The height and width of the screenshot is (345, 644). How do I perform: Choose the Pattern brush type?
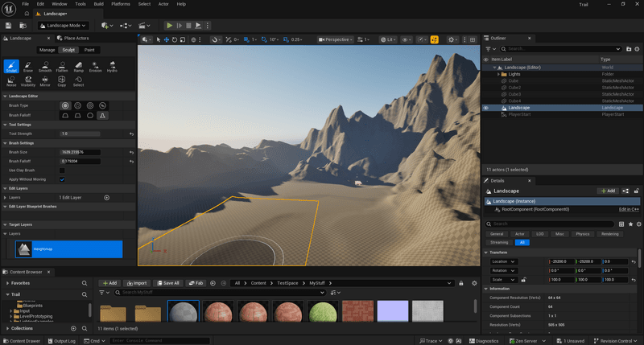[90, 105]
